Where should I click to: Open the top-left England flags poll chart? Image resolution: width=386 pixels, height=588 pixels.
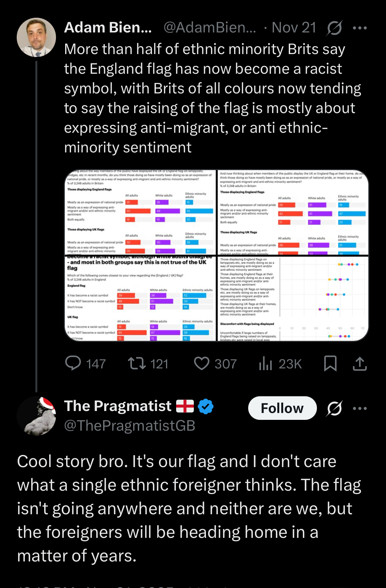tap(140, 212)
